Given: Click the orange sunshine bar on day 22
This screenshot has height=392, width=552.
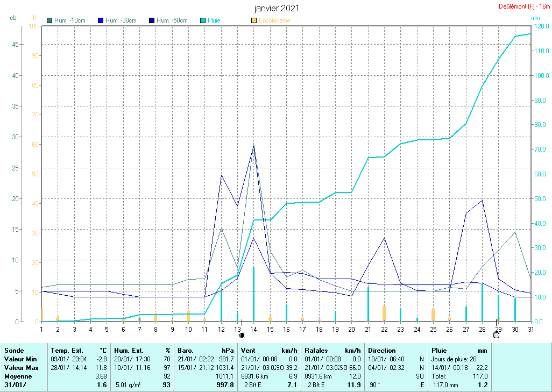Looking at the screenshot, I should coord(384,313).
